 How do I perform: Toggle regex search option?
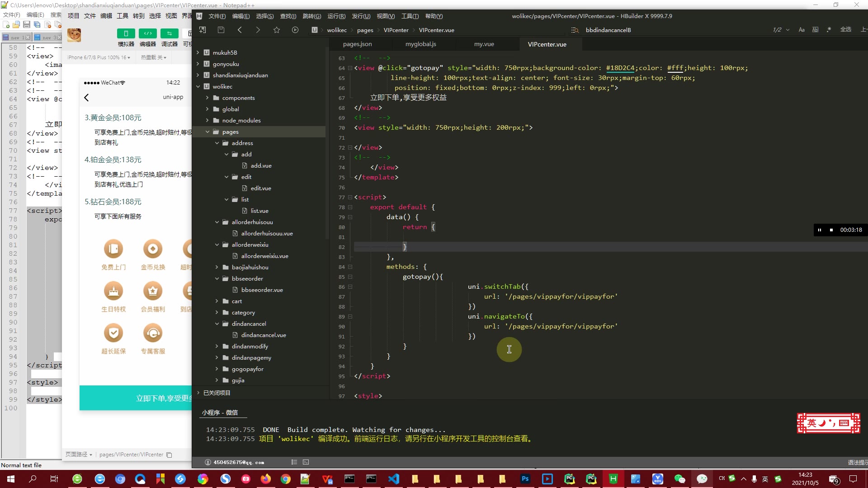click(829, 30)
